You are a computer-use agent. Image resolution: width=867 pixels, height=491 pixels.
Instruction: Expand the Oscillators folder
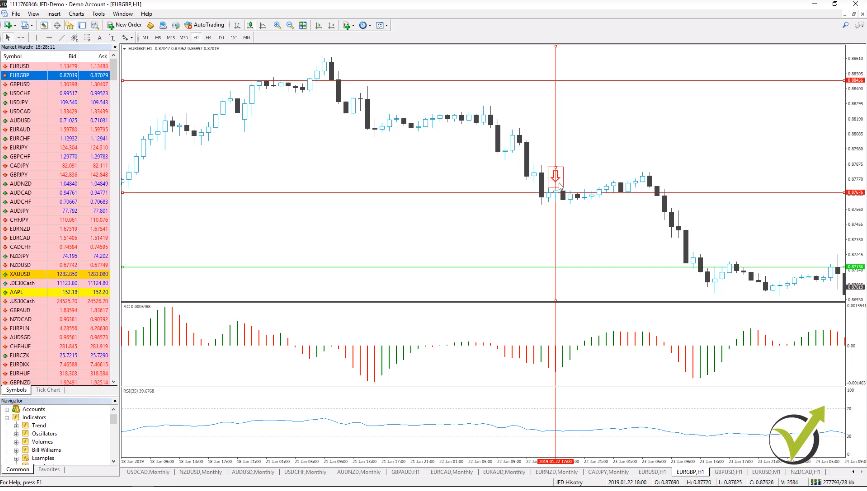(16, 434)
